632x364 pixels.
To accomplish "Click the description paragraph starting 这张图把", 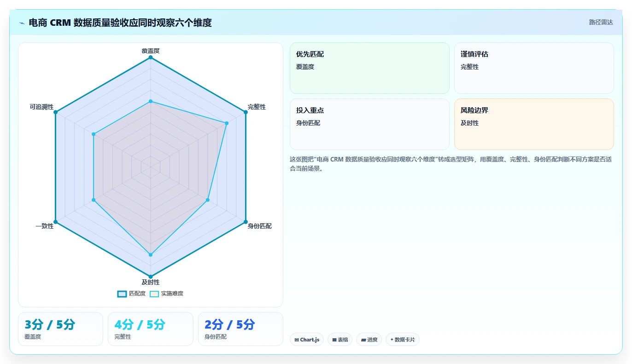I will coord(451,164).
